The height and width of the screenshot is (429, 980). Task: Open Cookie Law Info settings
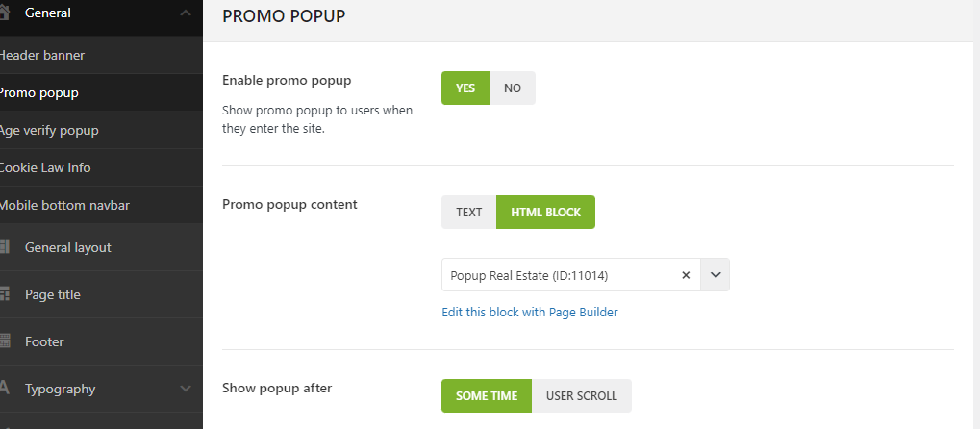[46, 167]
